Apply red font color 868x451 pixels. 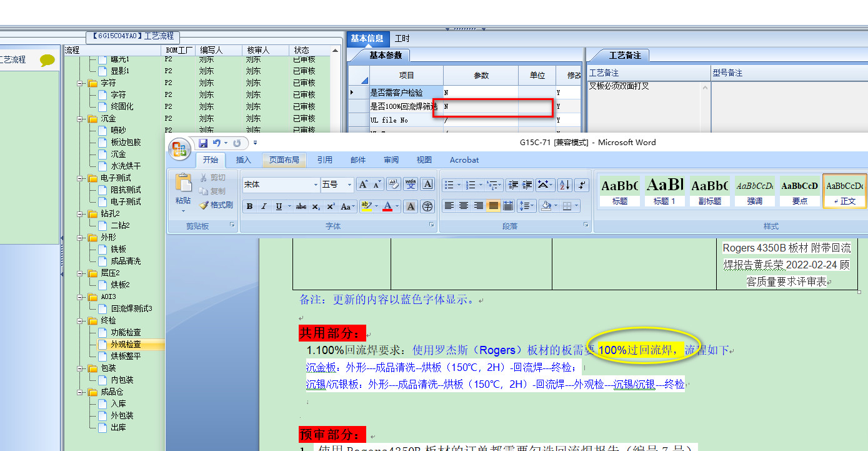387,206
